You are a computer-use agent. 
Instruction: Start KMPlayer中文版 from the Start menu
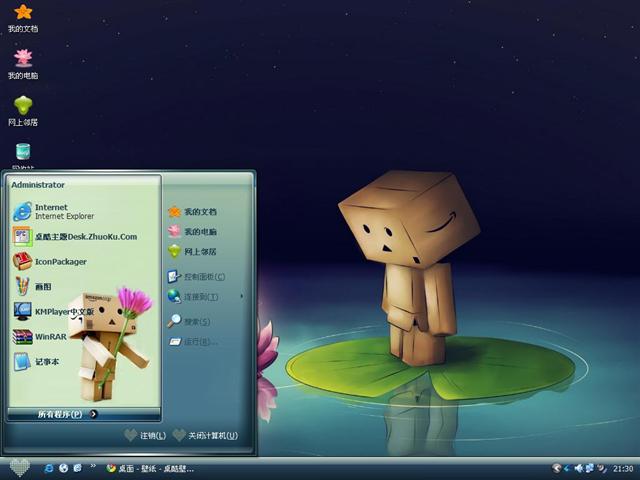coord(60,311)
